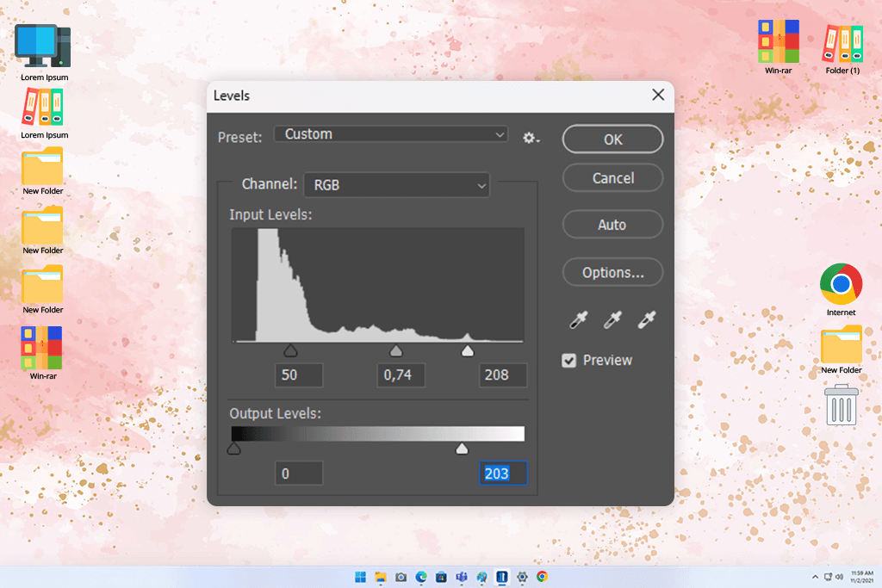Select the Win-rar icon at top right
The height and width of the screenshot is (588, 882).
[x=779, y=47]
